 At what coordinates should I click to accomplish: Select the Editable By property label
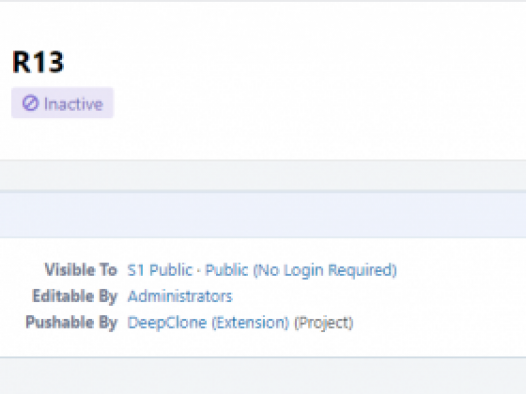[75, 296]
